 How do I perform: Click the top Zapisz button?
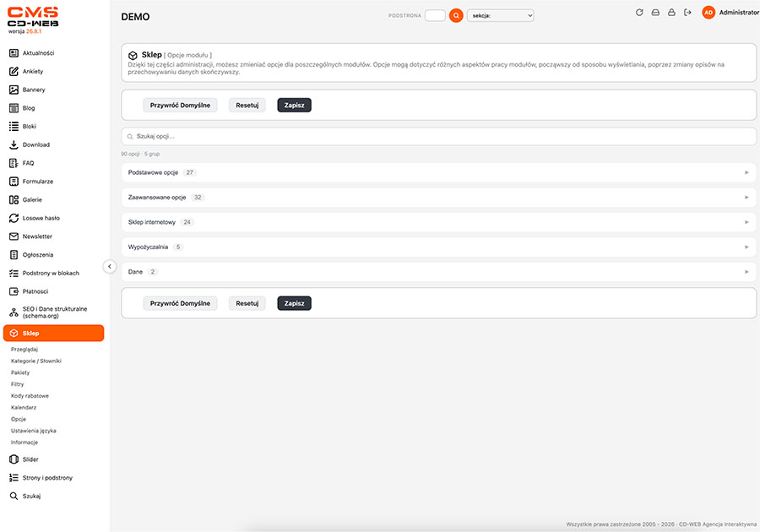click(x=294, y=106)
